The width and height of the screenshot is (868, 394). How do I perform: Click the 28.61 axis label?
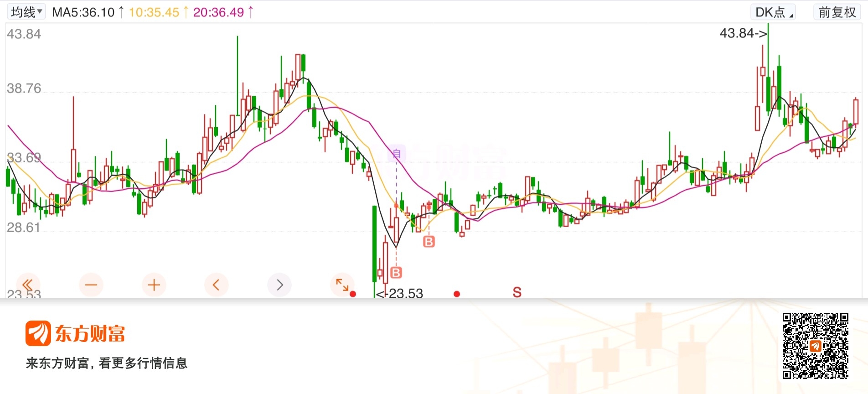click(x=24, y=227)
